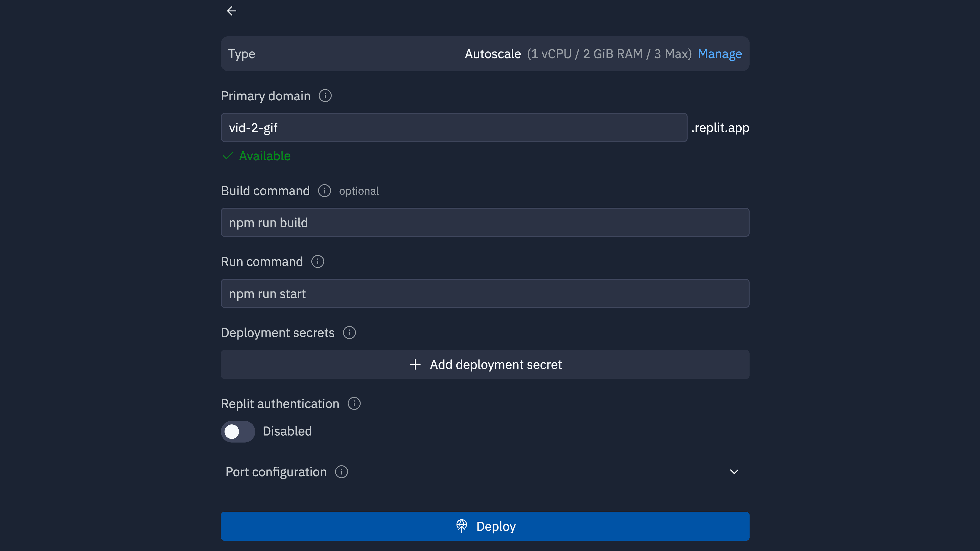Open Replit authentication info icon
Image resolution: width=980 pixels, height=551 pixels.
click(354, 403)
